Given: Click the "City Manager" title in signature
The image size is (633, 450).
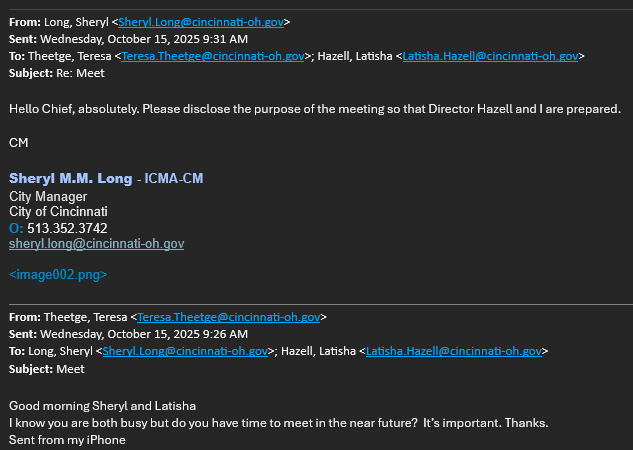Looking at the screenshot, I should (48, 196).
